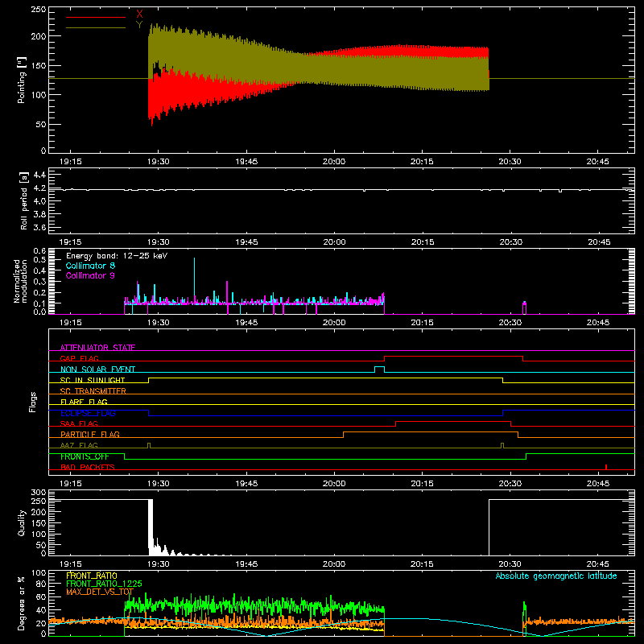Image resolution: width=644 pixels, height=644 pixels.
Task: Click the FLARE_FLAG label
Action: coord(84,402)
